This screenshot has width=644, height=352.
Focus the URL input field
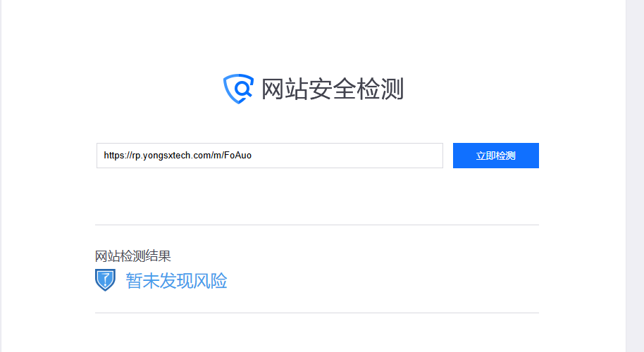point(270,156)
